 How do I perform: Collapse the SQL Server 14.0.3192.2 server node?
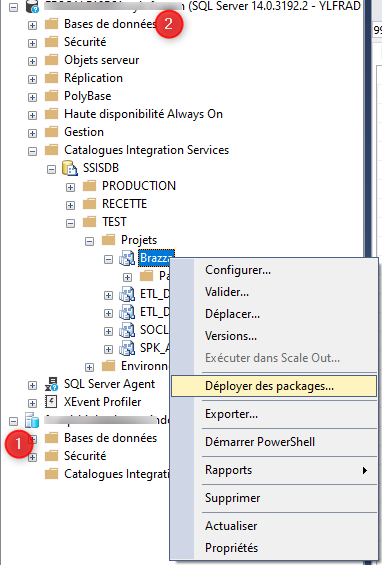tap(13, 7)
